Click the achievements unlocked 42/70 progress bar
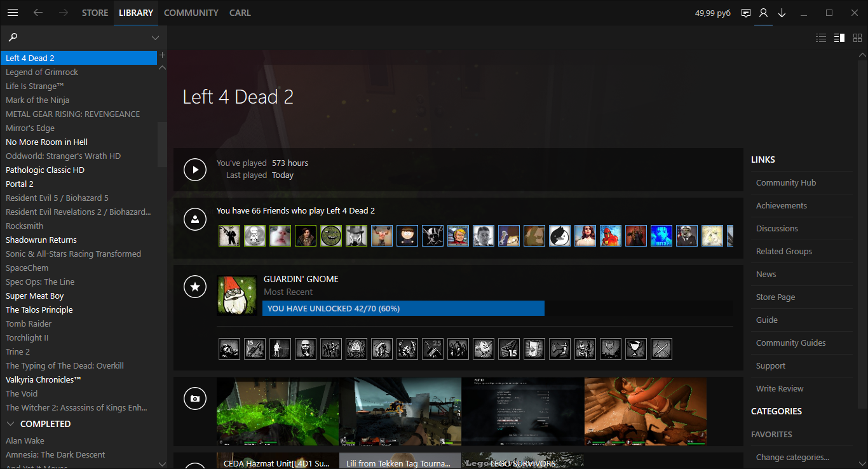This screenshot has width=868, height=469. [x=498, y=309]
